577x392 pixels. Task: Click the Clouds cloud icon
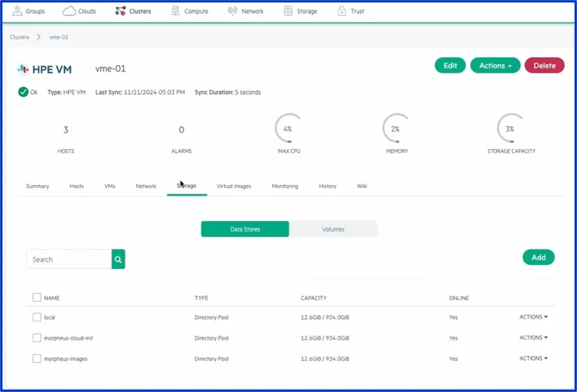point(69,11)
